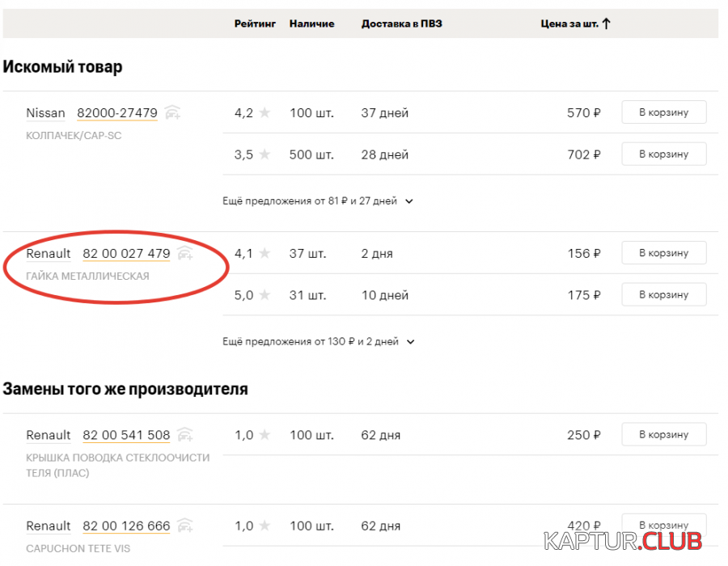The width and height of the screenshot is (728, 566).
Task: Click stock value 31 шт.
Action: [x=308, y=295]
